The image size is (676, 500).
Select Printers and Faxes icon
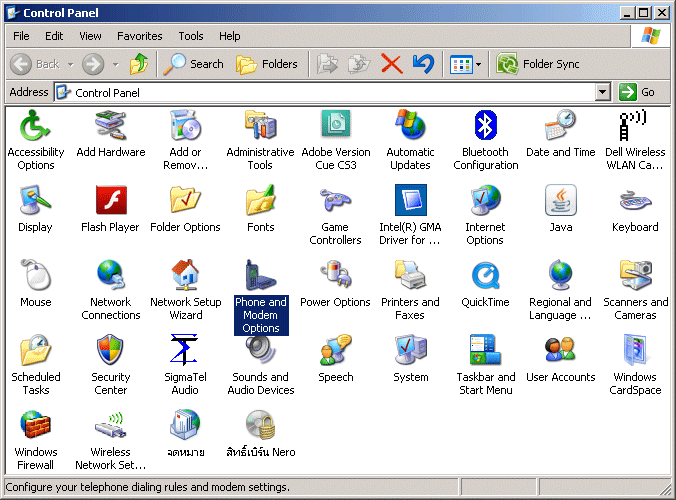click(410, 275)
